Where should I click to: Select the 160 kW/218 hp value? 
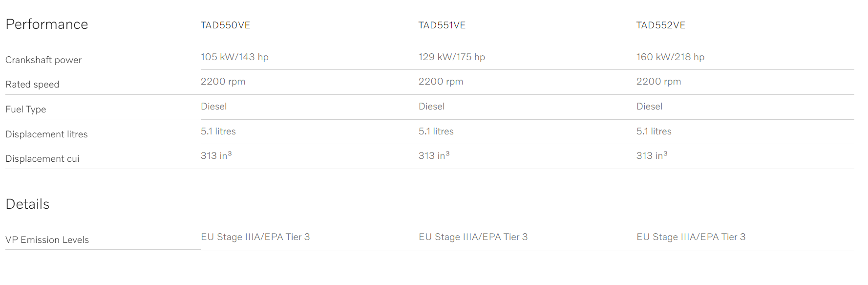(x=670, y=57)
